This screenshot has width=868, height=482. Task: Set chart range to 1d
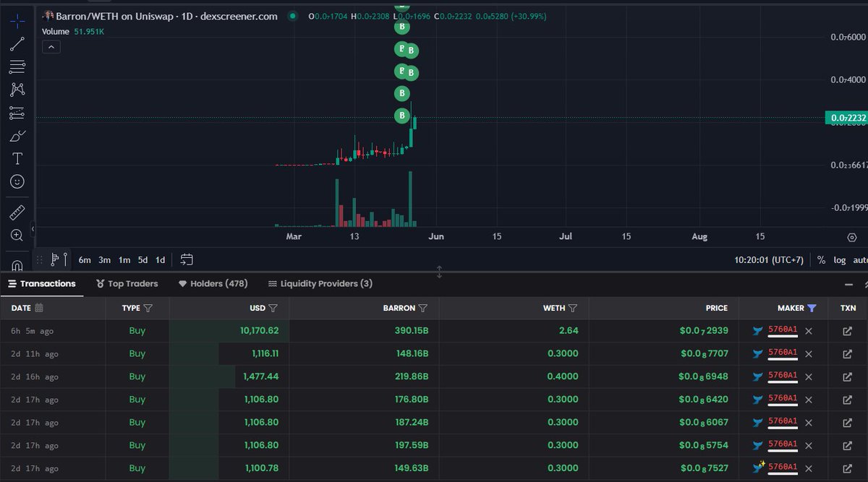click(x=161, y=260)
